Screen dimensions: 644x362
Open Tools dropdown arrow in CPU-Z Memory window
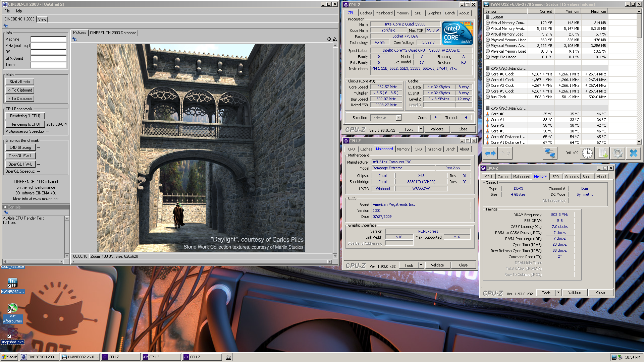coord(558,293)
